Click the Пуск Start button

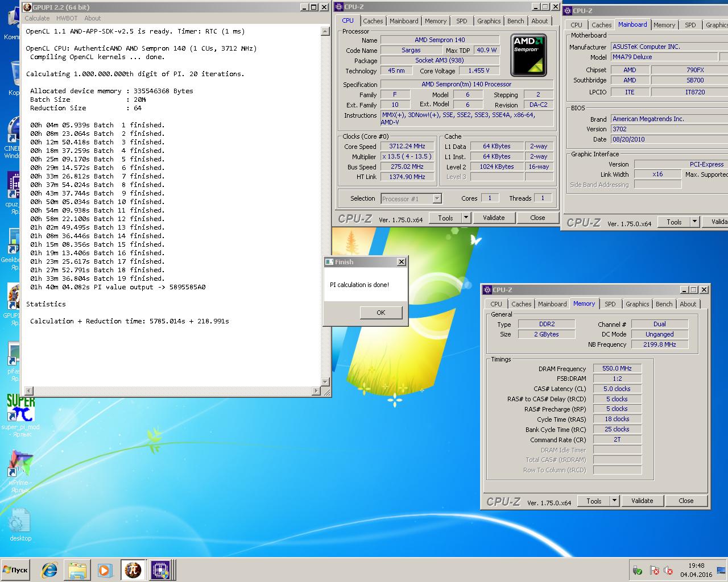[15, 570]
